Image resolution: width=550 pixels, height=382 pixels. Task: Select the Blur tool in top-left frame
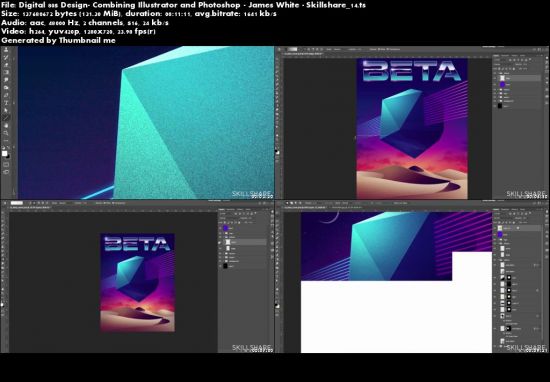coord(6,80)
